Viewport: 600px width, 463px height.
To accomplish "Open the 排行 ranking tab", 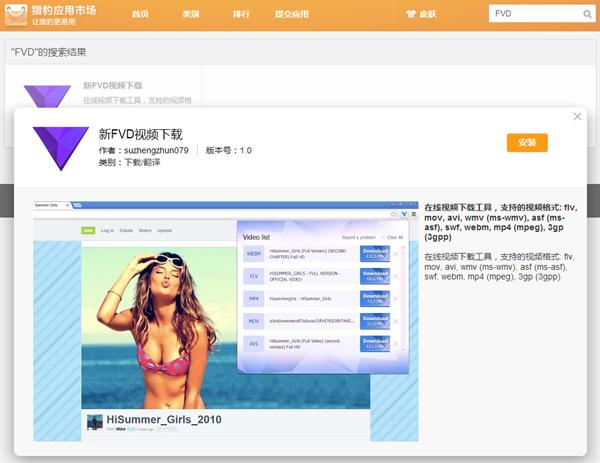I will 241,14.
